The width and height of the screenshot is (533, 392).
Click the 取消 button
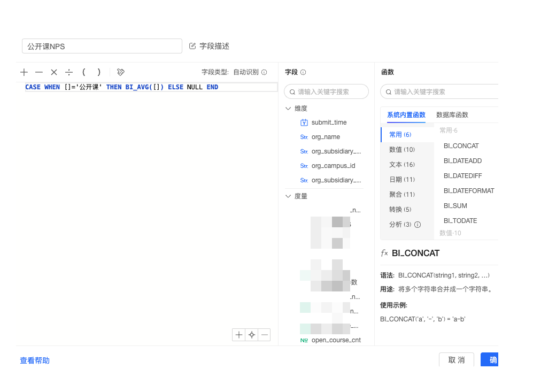(x=456, y=360)
